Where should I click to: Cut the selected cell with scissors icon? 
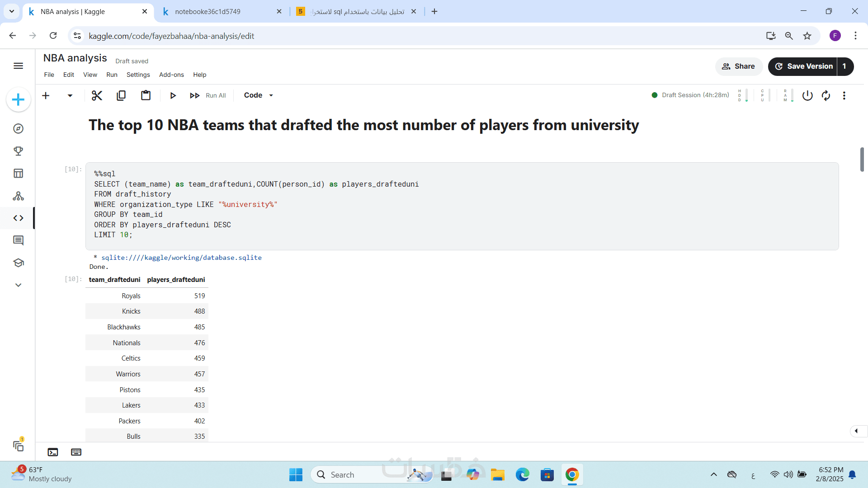(x=97, y=95)
